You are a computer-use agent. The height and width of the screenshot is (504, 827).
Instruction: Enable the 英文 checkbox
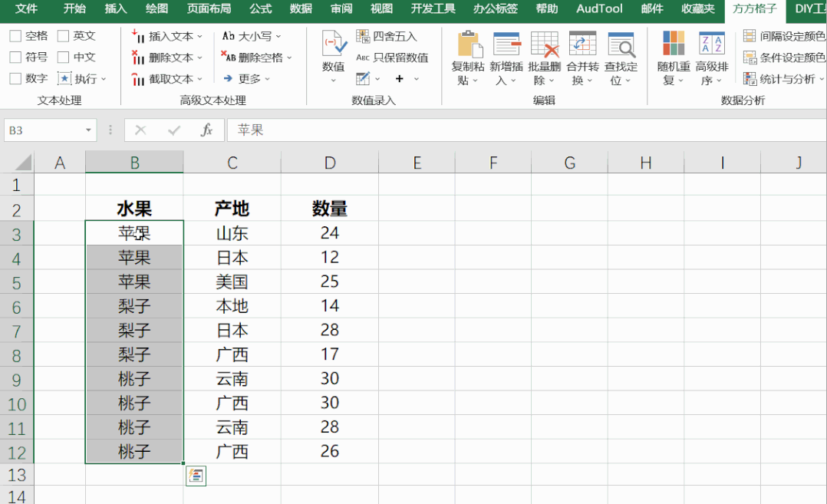click(63, 36)
